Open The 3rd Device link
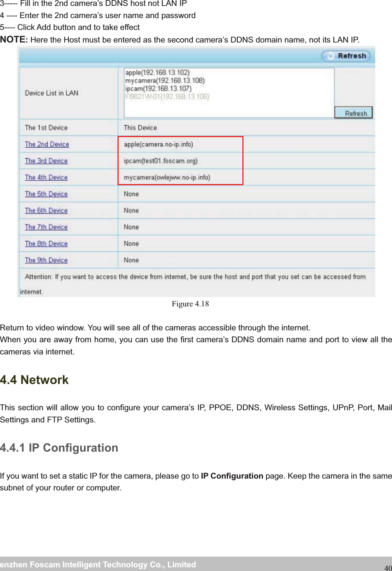The image size is (392, 571). (46, 161)
